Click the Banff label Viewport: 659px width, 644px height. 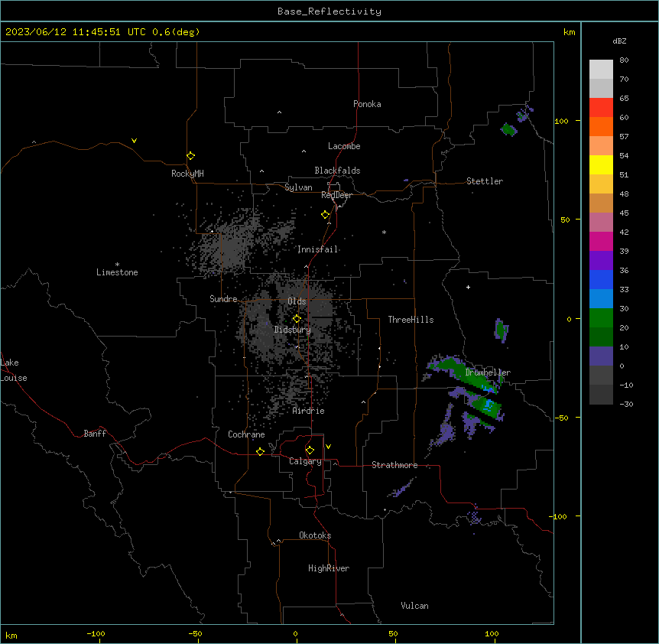95,434
